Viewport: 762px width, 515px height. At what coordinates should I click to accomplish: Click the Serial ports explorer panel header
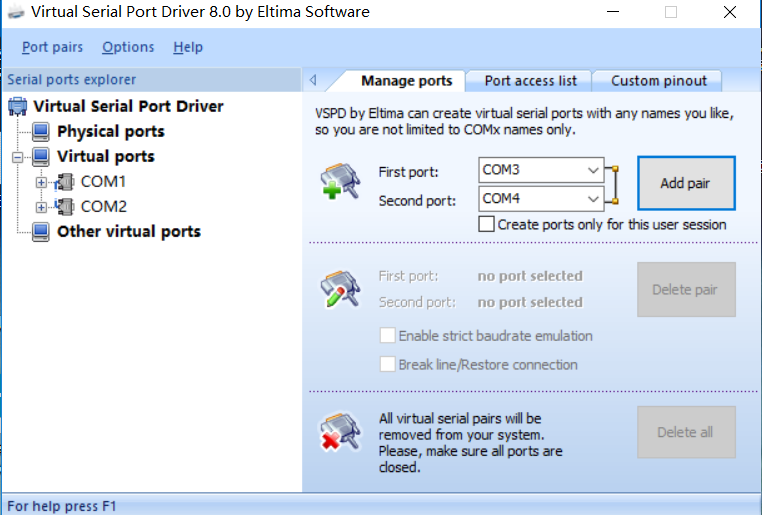coord(152,79)
